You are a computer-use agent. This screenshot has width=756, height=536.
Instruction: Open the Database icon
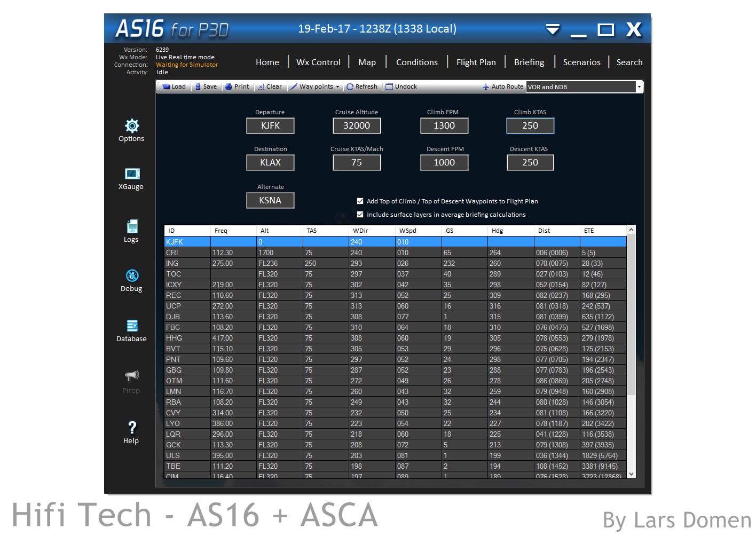point(131,326)
